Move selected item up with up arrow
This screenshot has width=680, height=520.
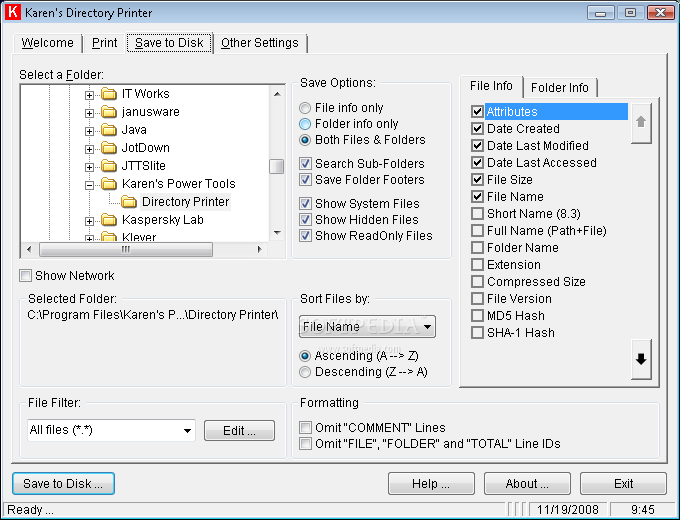point(641,123)
